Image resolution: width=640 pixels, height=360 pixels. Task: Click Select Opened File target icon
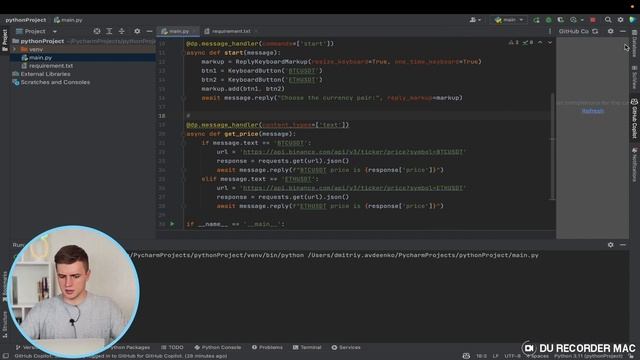[97, 31]
